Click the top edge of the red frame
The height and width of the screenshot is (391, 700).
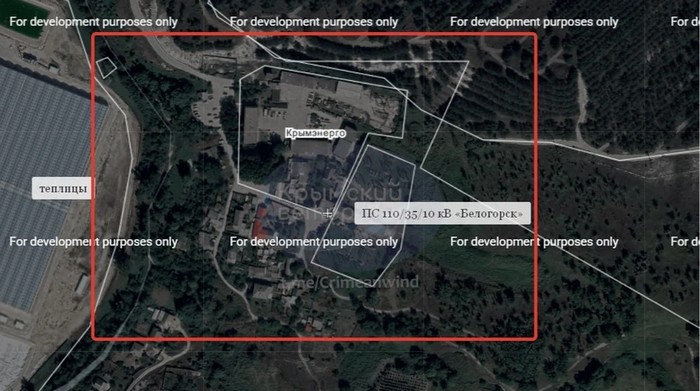[314, 34]
